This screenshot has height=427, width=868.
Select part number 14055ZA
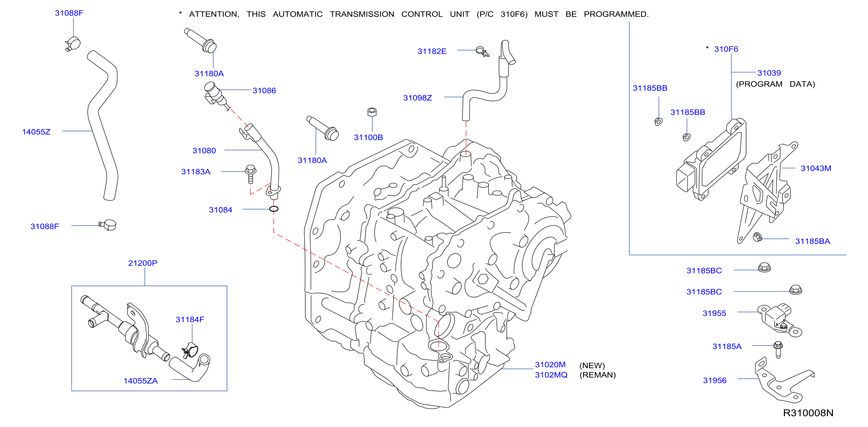pos(141,381)
